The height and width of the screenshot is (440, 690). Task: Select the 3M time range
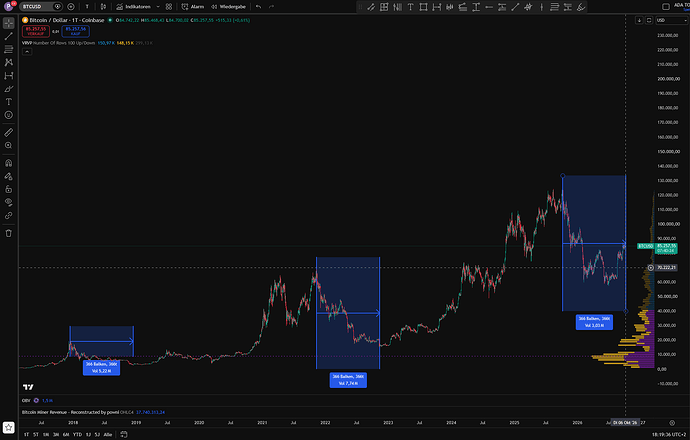click(56, 435)
